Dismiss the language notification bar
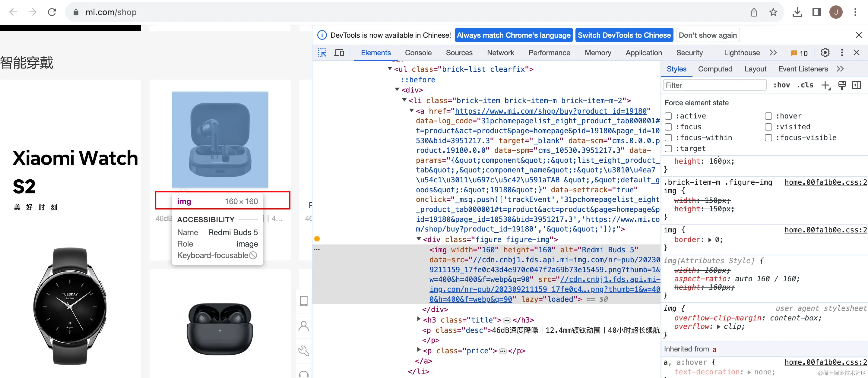This screenshot has width=868, height=378. [859, 35]
